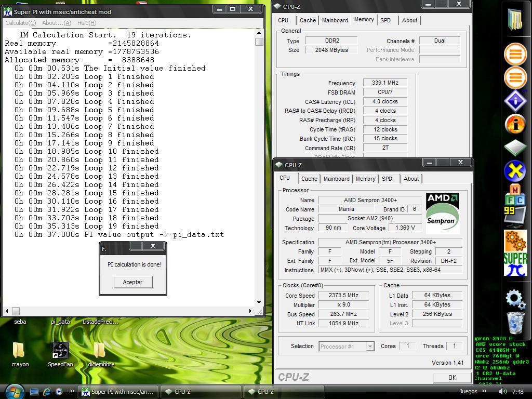Click Super PI horizontal scroll right arrow
532x399 pixels.
(250, 311)
